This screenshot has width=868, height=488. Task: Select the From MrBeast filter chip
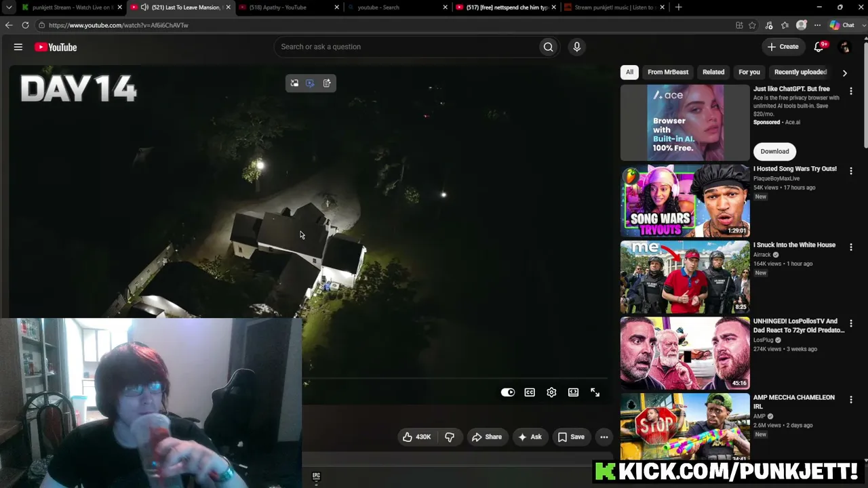[668, 72]
